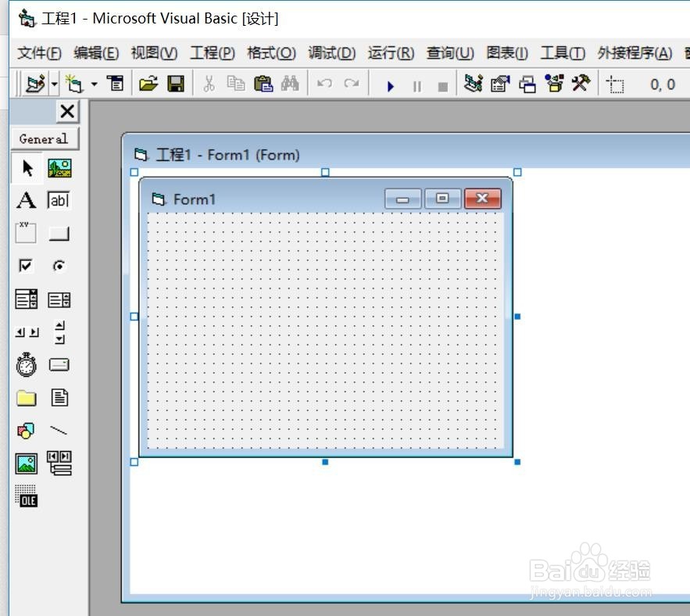Select the CheckBox control tool
The image size is (690, 616).
pos(26,266)
